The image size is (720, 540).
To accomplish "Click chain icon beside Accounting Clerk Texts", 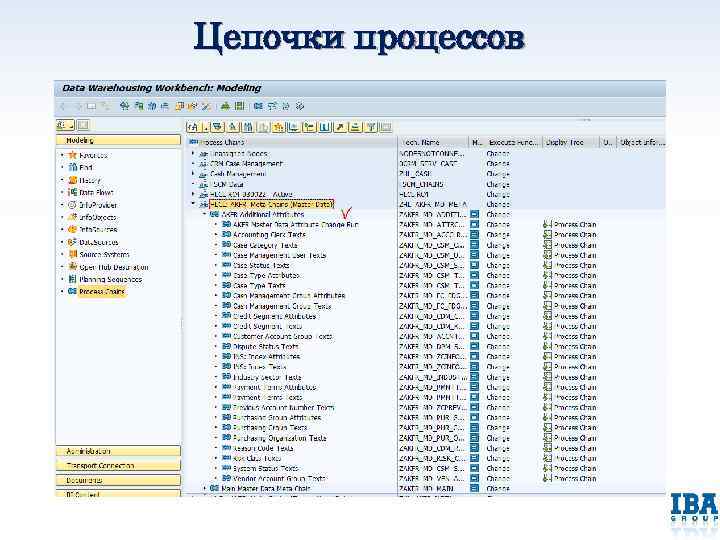I will tap(226, 234).
